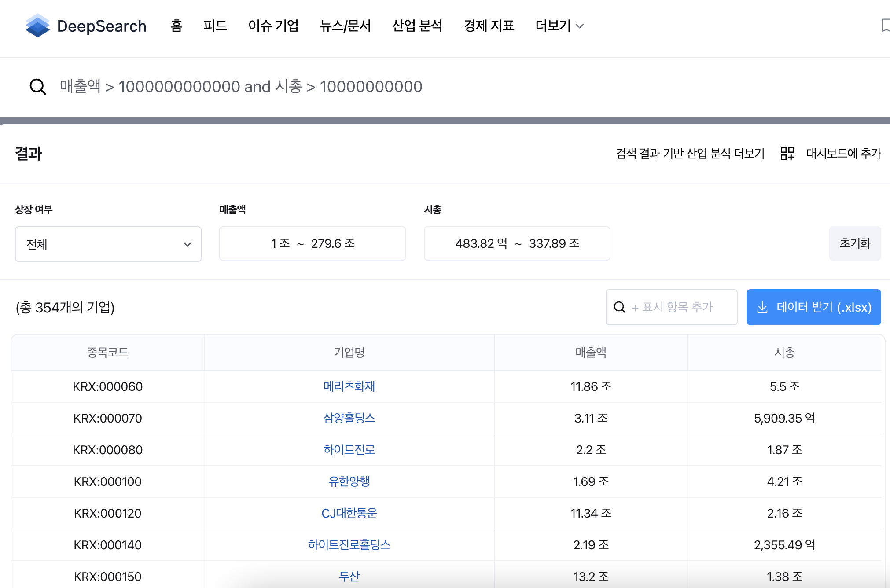This screenshot has height=588, width=890.
Task: Click the 표시 항목 추가 input field
Action: click(672, 307)
